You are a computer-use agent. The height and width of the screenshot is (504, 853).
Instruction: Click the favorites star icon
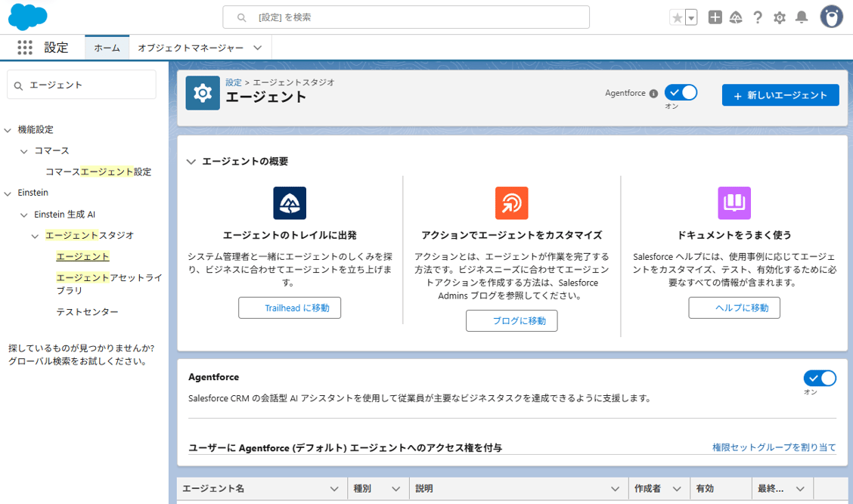(x=678, y=17)
